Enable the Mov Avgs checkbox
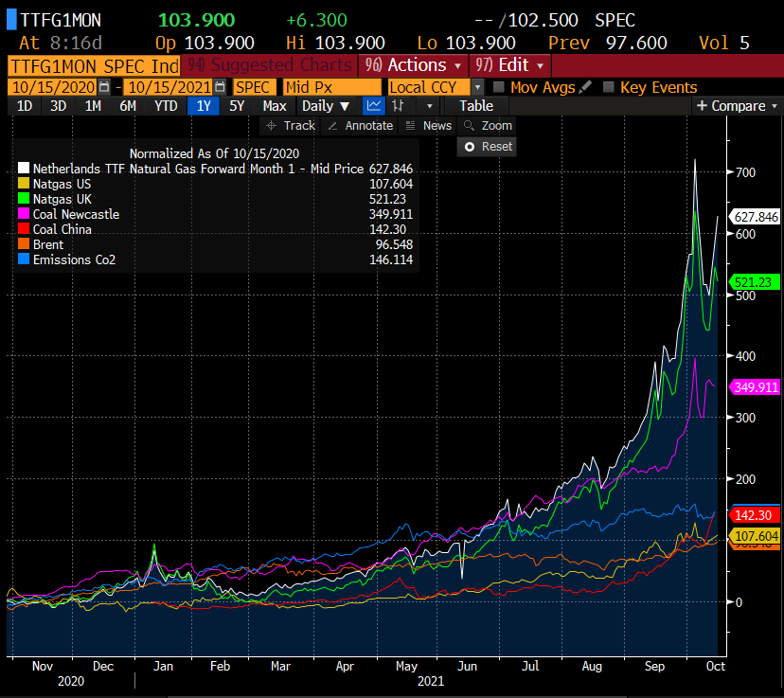The height and width of the screenshot is (698, 784). point(499,87)
